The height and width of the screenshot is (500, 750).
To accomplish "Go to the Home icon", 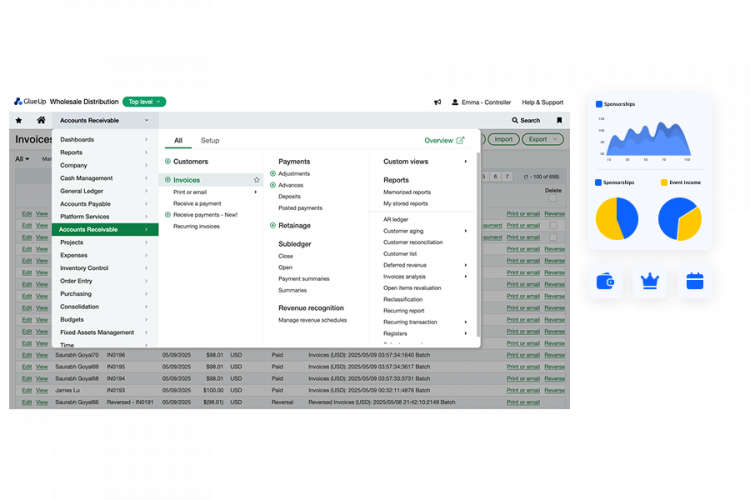I will (x=41, y=120).
